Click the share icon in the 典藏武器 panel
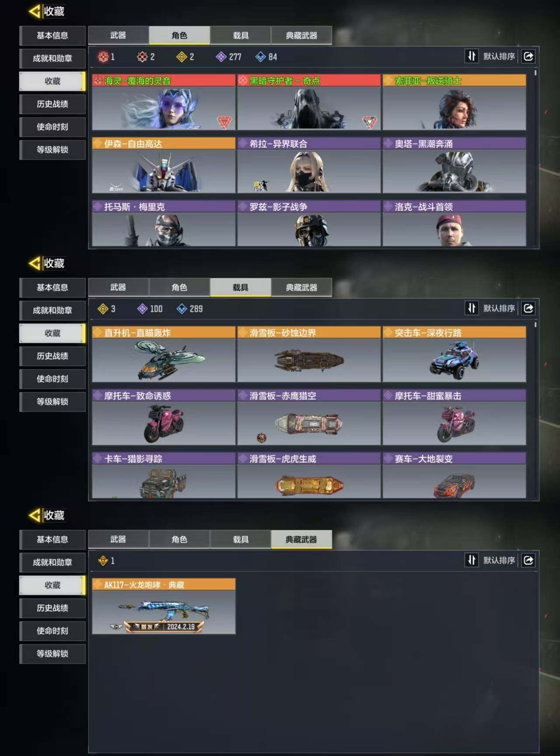The image size is (560, 756). [x=528, y=560]
